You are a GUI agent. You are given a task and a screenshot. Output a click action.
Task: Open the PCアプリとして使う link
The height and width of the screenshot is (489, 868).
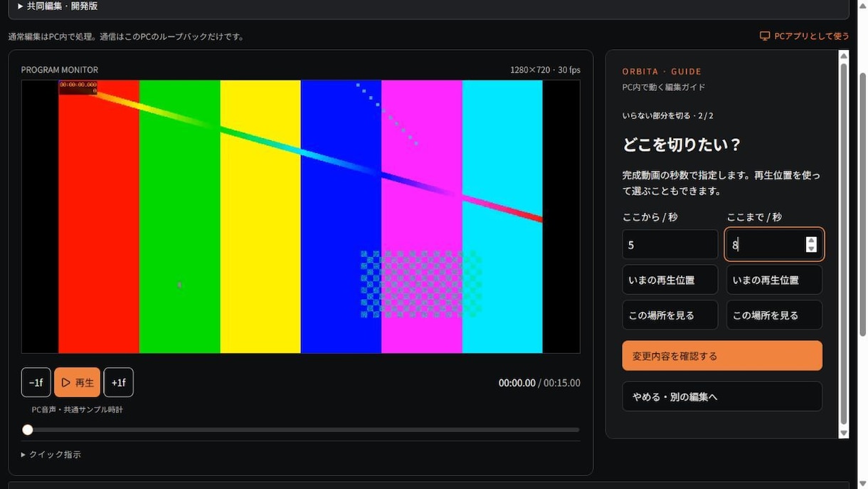[x=804, y=36]
